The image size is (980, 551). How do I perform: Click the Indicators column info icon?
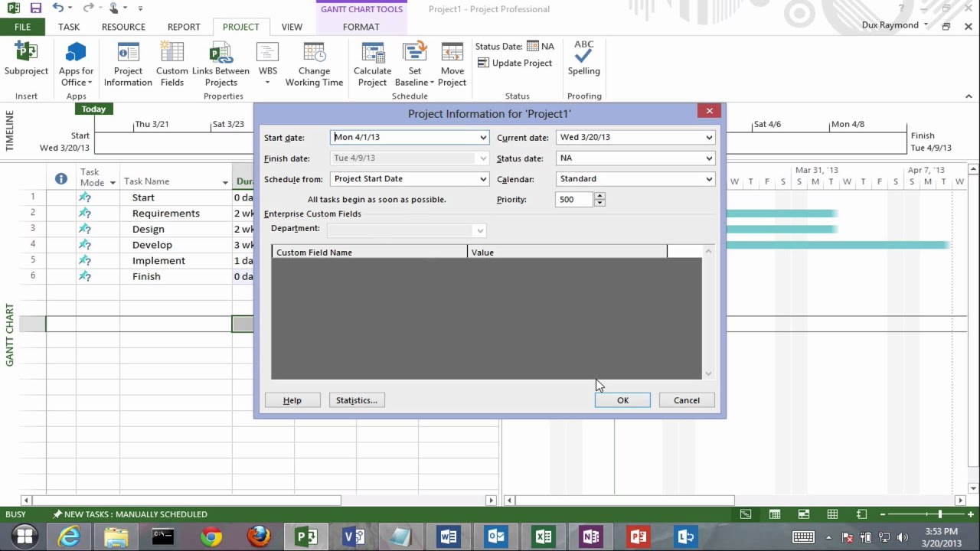(61, 179)
